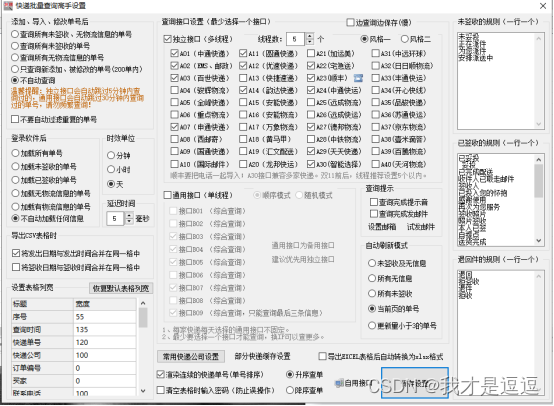
Task: Set time unit to 分钟
Action: (111, 155)
